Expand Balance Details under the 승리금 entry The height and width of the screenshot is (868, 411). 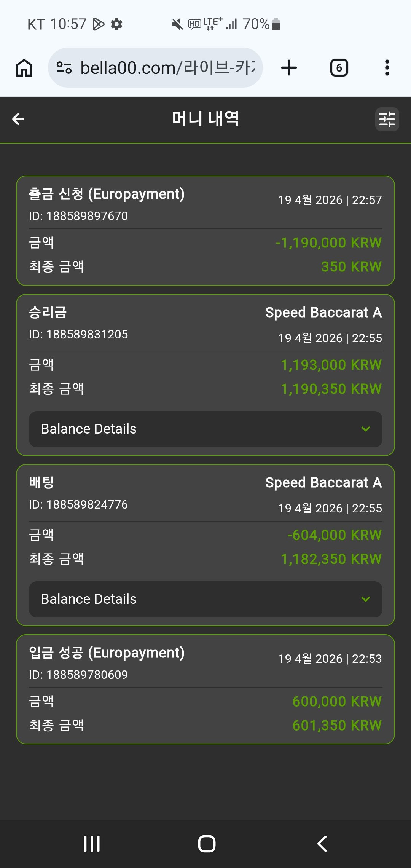point(205,429)
